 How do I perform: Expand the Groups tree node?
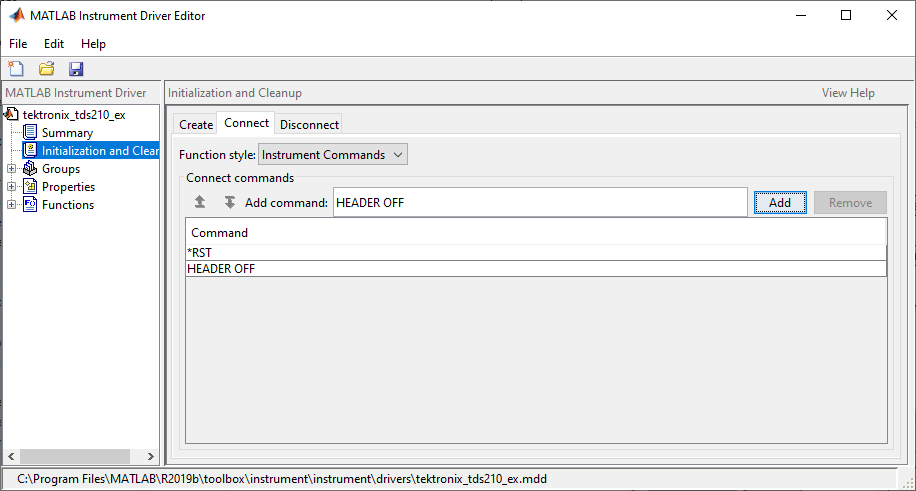pos(12,169)
